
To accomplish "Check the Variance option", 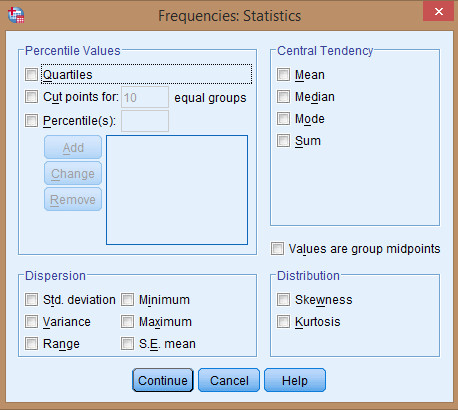I will 31,322.
